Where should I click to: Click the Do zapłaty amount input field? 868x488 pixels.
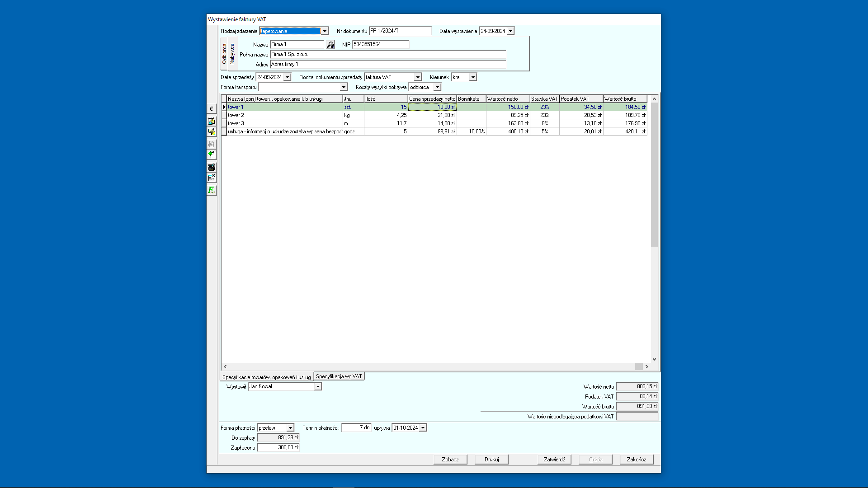[278, 437]
